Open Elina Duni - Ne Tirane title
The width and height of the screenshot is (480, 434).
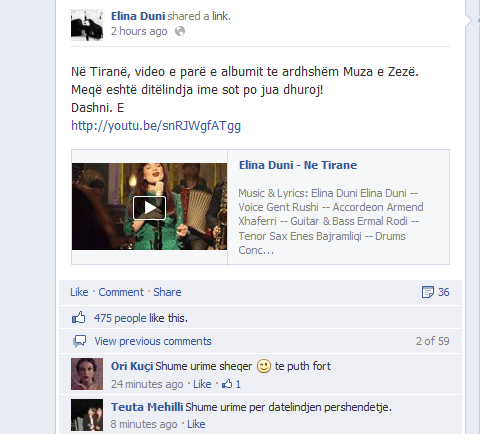pyautogui.click(x=298, y=165)
